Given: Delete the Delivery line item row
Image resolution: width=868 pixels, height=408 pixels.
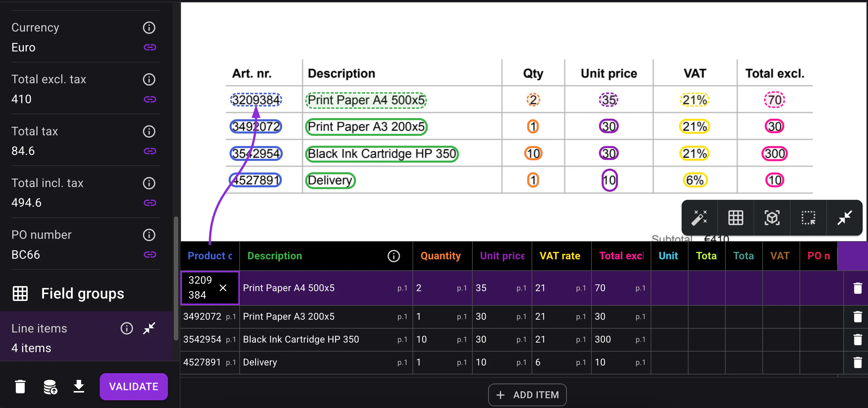Looking at the screenshot, I should (857, 363).
